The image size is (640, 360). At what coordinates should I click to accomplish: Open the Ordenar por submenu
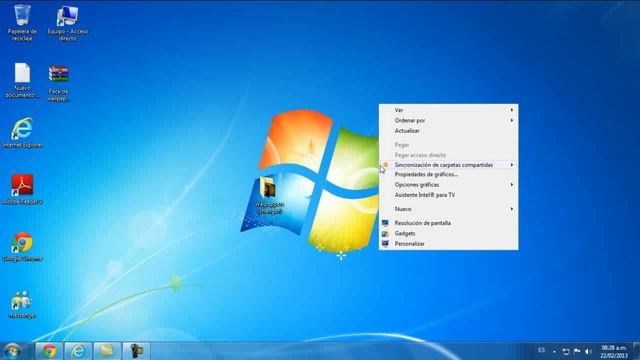[x=449, y=120]
